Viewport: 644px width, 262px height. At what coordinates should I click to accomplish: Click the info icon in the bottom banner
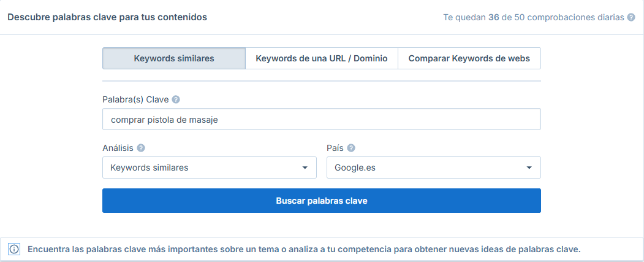(x=14, y=249)
